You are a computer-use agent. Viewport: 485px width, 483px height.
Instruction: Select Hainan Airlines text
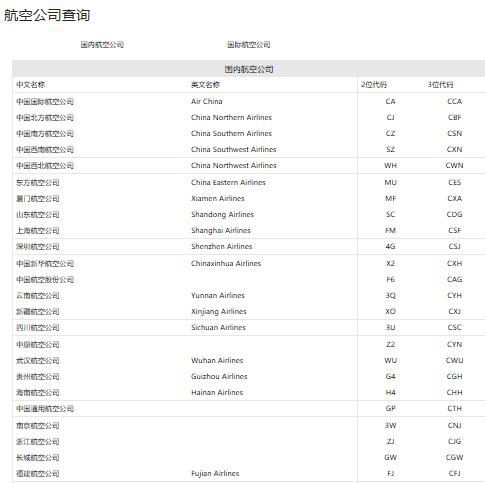(217, 392)
